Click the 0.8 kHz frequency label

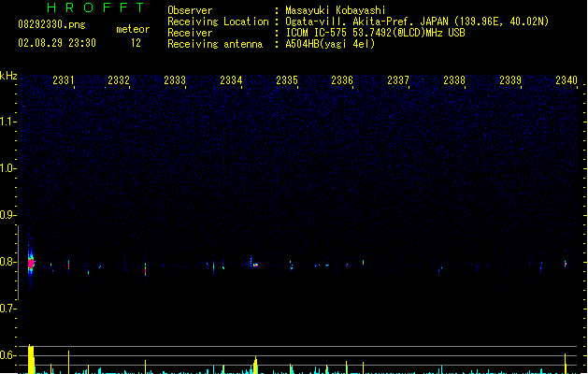[7, 262]
